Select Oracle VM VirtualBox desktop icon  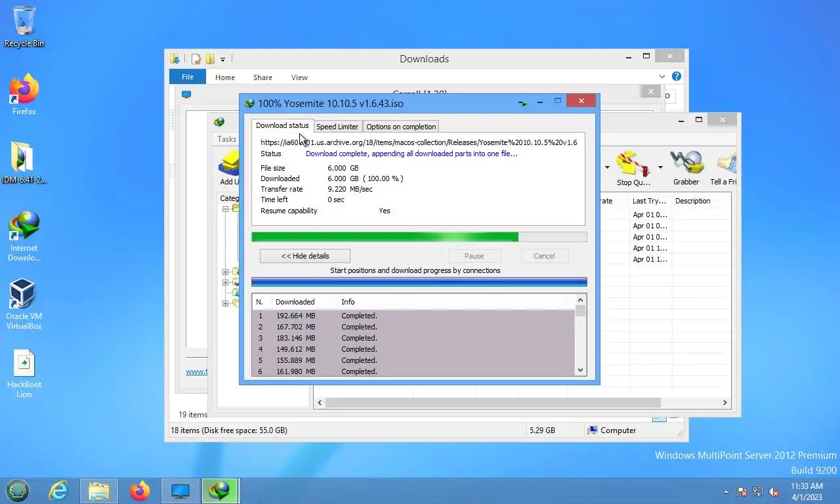[24, 304]
